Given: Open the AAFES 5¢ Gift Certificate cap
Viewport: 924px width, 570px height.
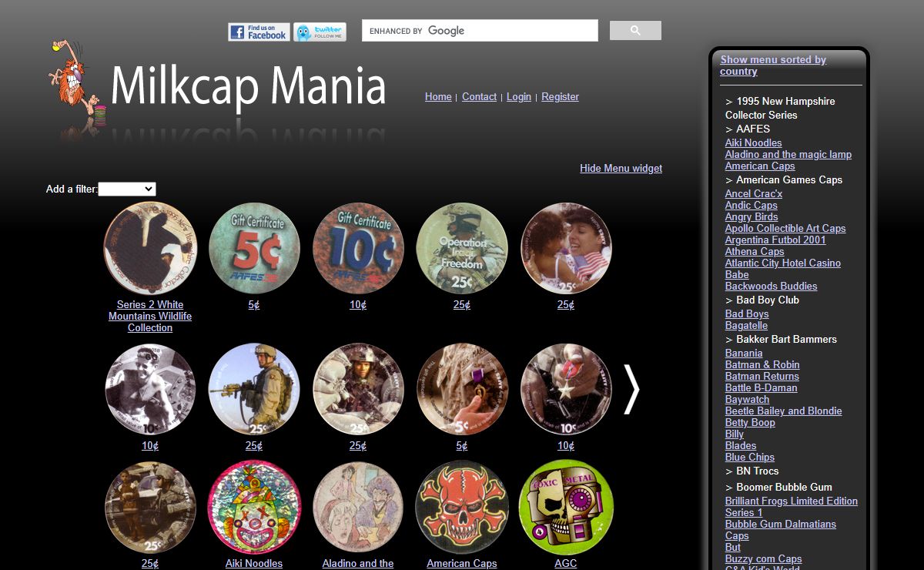Looking at the screenshot, I should point(254,249).
